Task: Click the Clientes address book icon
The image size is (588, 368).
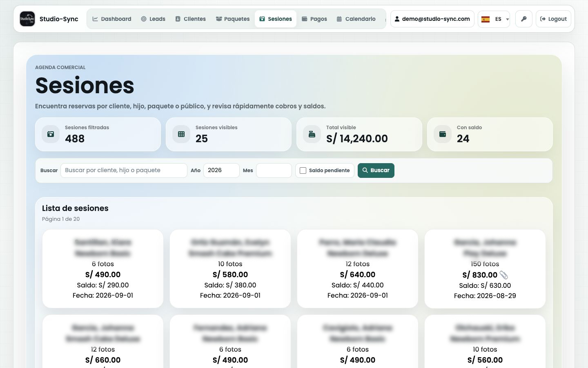Action: click(178, 19)
